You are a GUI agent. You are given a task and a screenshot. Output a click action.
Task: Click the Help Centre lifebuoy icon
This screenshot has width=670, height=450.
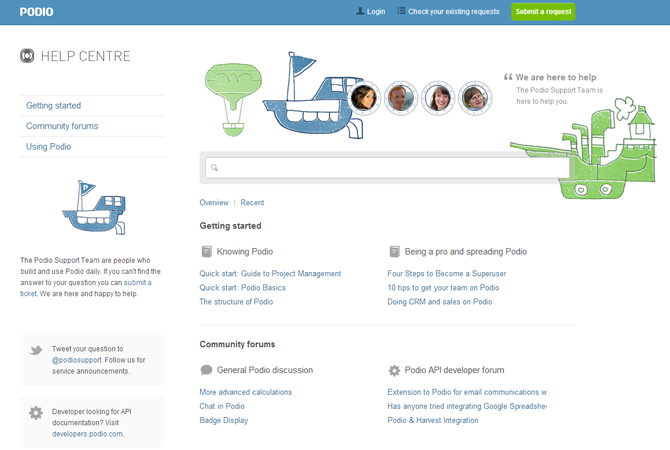click(x=27, y=56)
